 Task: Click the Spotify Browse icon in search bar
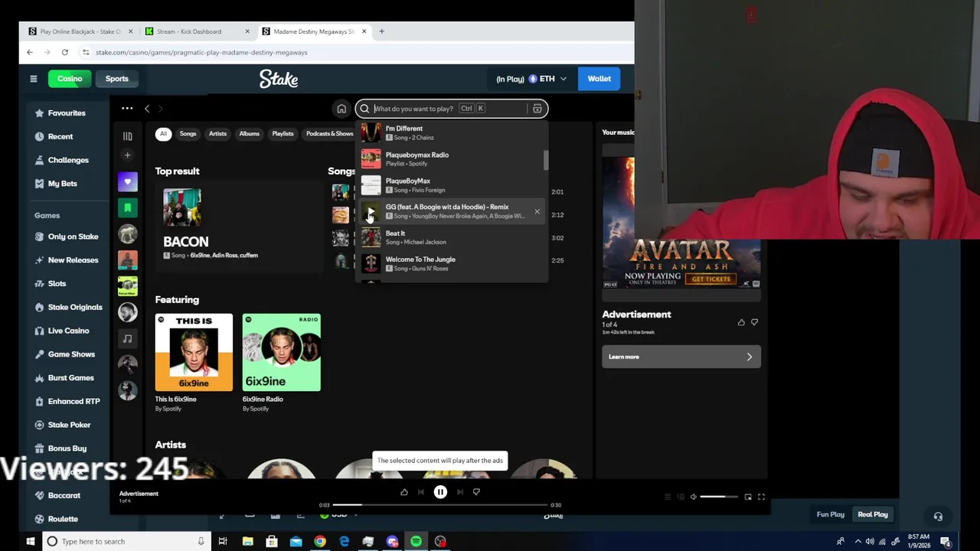coord(537,109)
